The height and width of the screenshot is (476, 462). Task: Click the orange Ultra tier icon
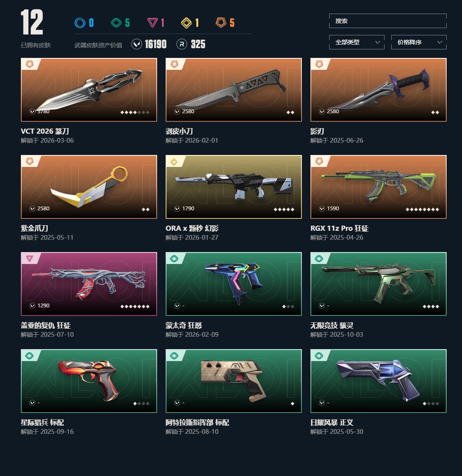[221, 23]
